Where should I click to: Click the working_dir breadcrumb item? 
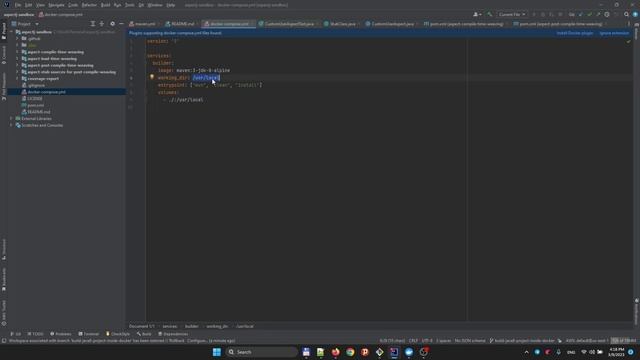[x=217, y=326]
